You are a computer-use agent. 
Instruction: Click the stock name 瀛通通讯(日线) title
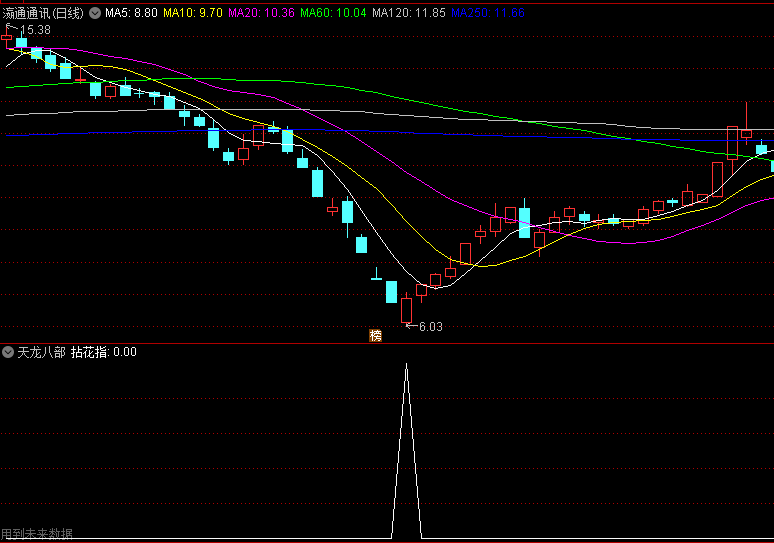click(x=43, y=13)
